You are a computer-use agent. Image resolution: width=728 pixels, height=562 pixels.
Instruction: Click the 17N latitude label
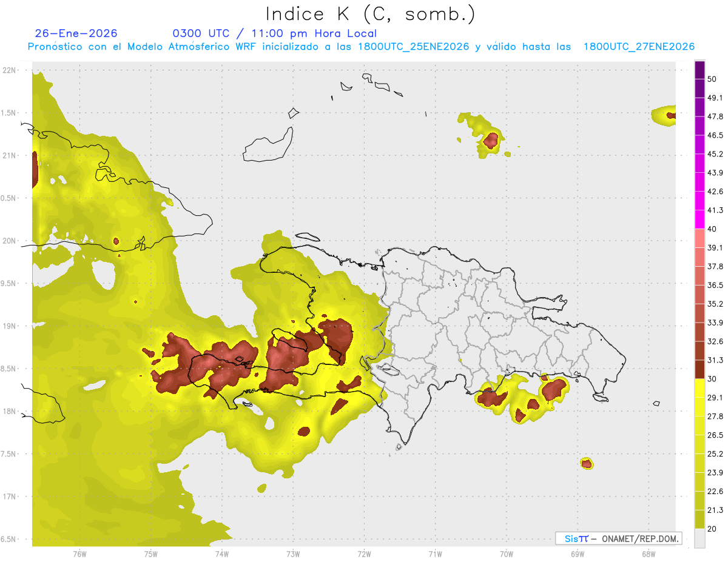click(9, 497)
